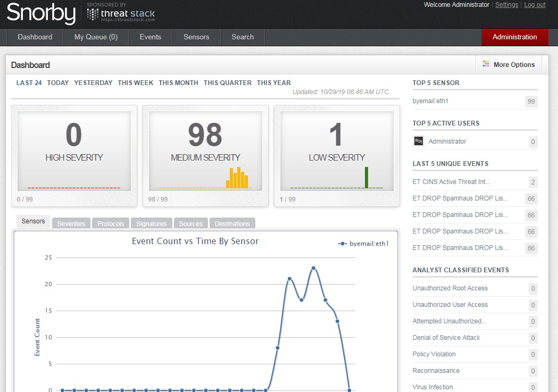Switch to the Destinations chart tab

click(232, 223)
